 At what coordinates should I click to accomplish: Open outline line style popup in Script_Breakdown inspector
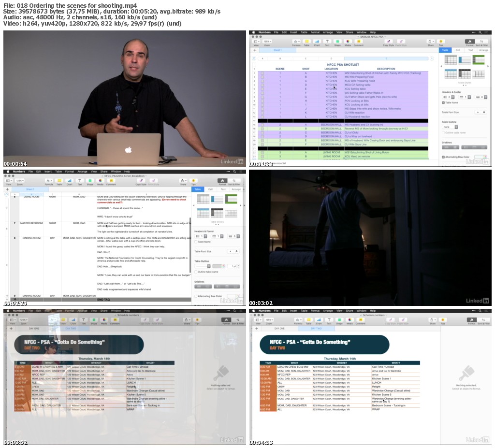click(203, 266)
